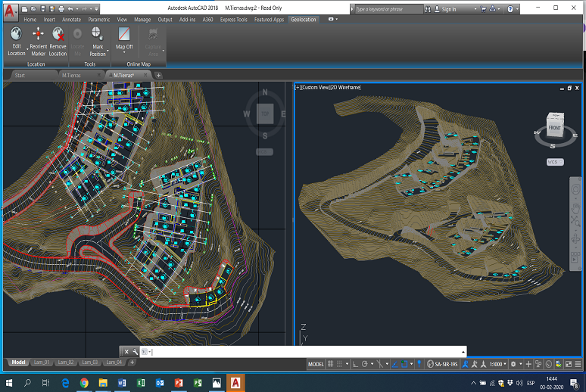Click the Edit Location globe icon
The width and height of the screenshot is (586, 392).
(16, 34)
